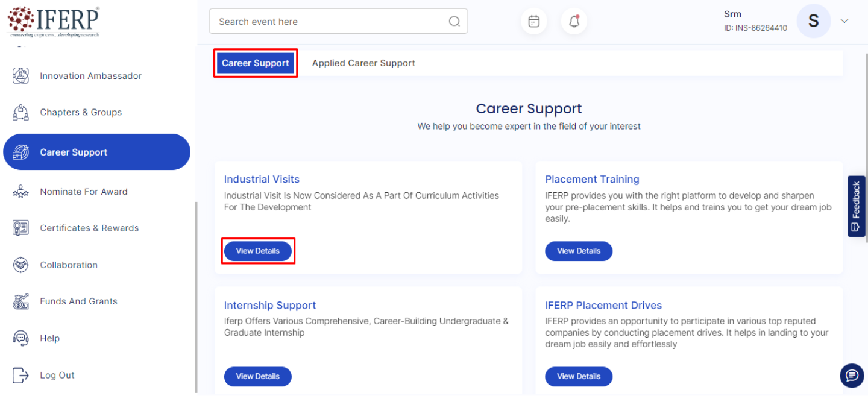The width and height of the screenshot is (868, 396).
Task: Click the calendar icon in header
Action: pyautogui.click(x=533, y=22)
